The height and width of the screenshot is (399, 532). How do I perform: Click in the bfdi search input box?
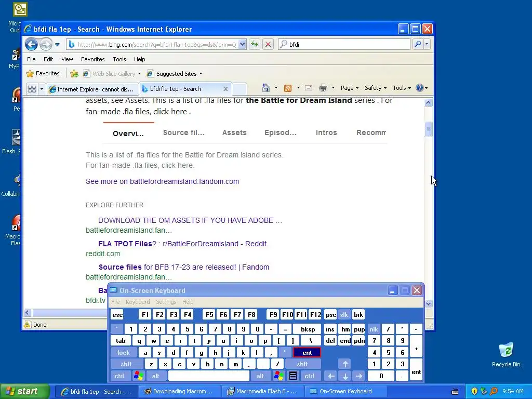(344, 44)
